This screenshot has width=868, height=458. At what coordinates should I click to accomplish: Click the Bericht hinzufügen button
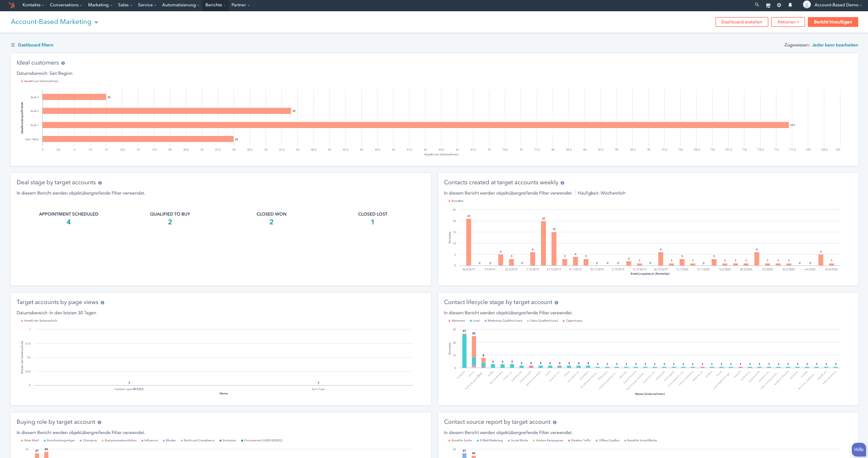coord(833,22)
